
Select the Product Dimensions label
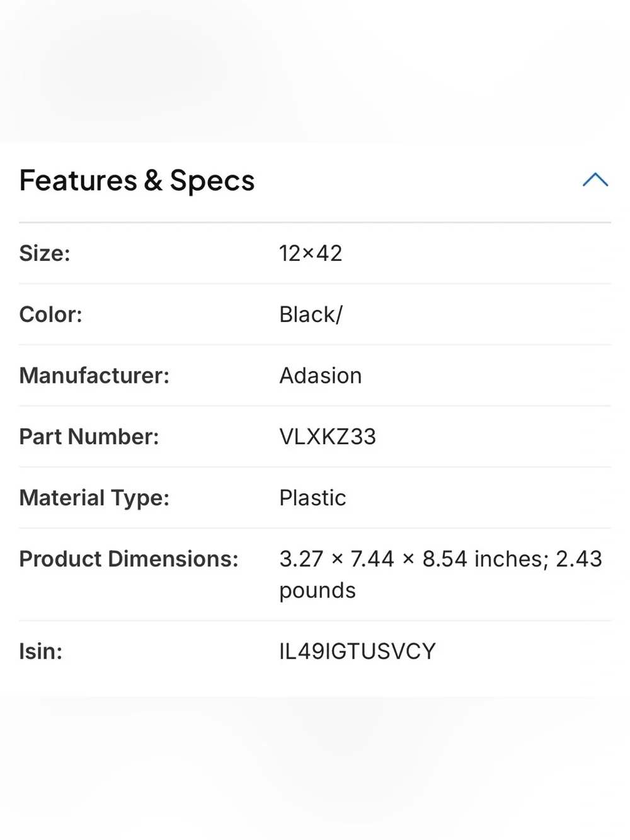coord(129,559)
